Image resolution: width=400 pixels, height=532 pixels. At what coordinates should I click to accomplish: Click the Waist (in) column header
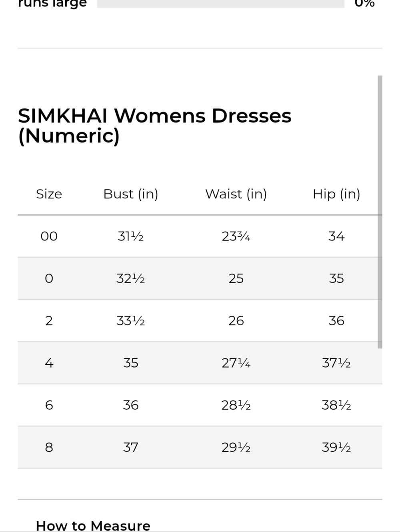point(236,194)
